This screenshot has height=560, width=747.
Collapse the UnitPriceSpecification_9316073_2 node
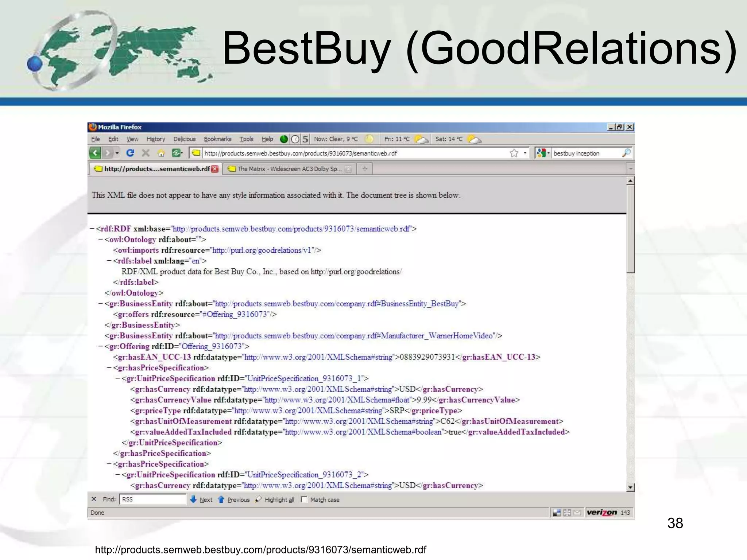coord(118,475)
